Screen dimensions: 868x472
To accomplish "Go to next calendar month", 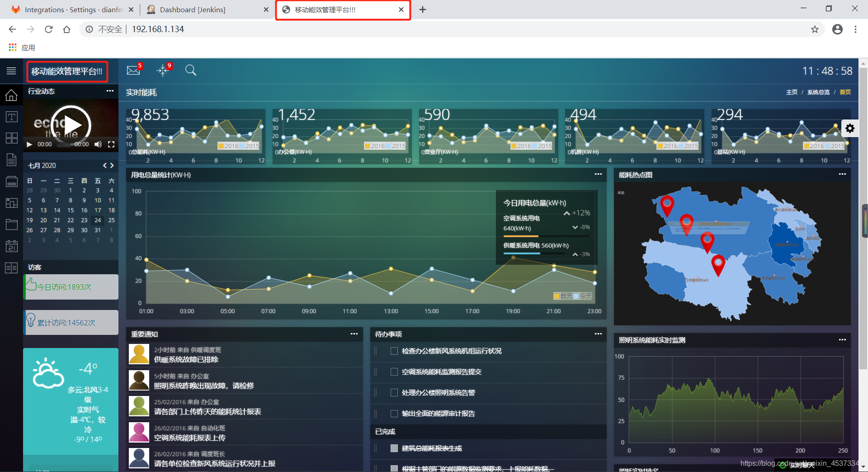I will pos(112,166).
